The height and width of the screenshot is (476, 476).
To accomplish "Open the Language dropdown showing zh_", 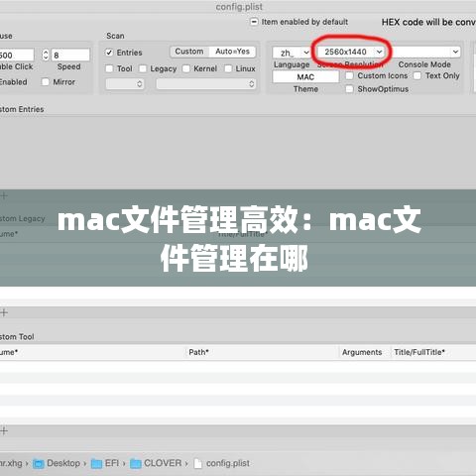I will 292,53.
